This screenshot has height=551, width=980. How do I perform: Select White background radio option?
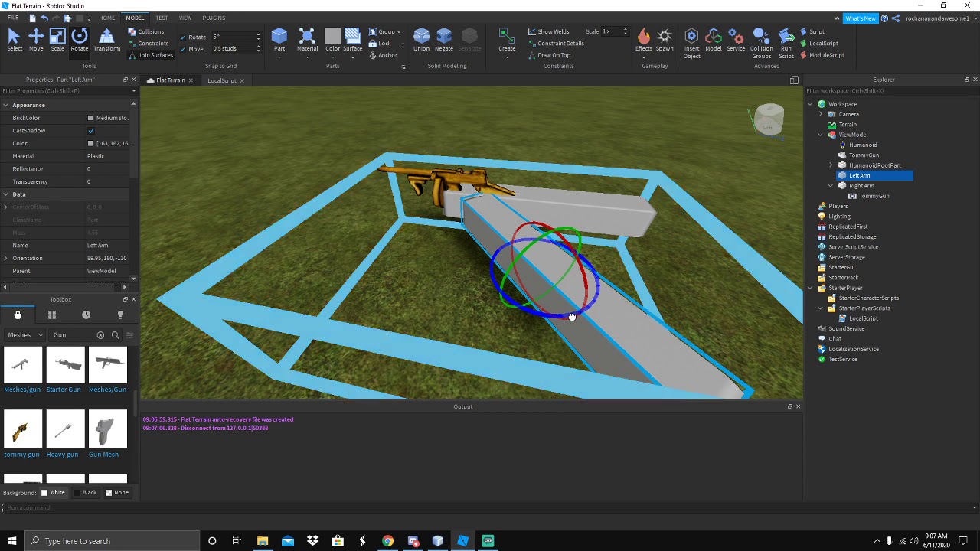coord(53,492)
